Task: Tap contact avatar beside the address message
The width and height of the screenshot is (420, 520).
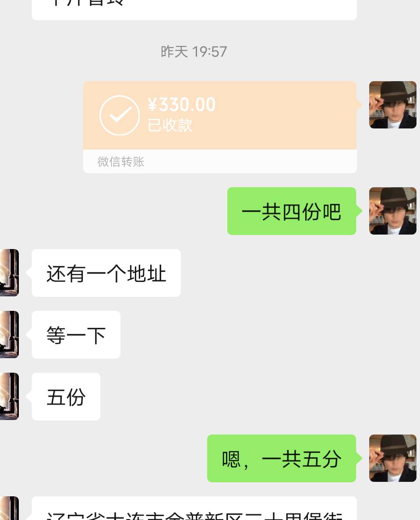Action: point(9,509)
